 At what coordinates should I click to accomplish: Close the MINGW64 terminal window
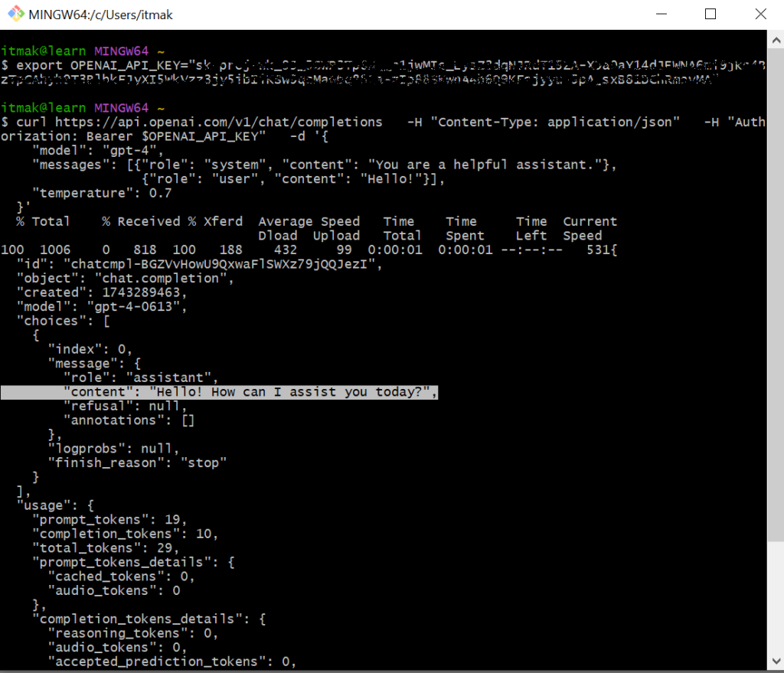coord(760,14)
